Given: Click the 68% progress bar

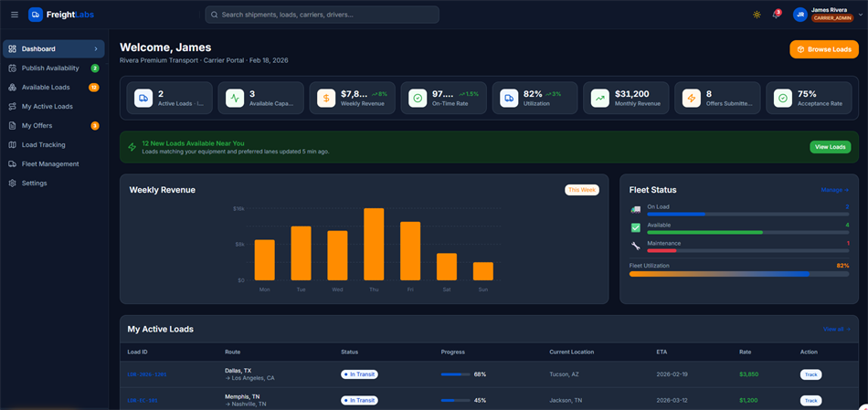Looking at the screenshot, I should [x=456, y=374].
